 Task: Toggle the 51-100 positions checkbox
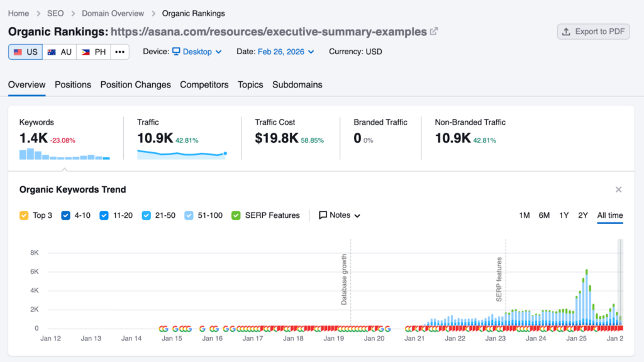189,215
